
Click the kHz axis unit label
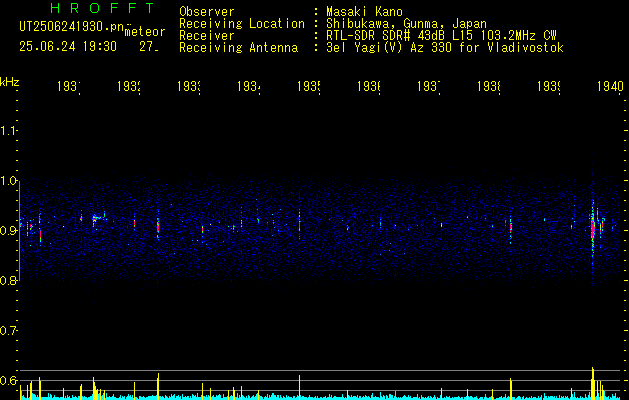point(9,83)
